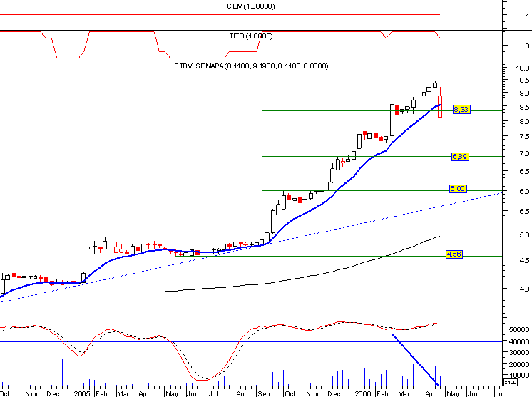The image size is (532, 397).
Task: Click the Feb label right after 2006
Action: (x=382, y=393)
